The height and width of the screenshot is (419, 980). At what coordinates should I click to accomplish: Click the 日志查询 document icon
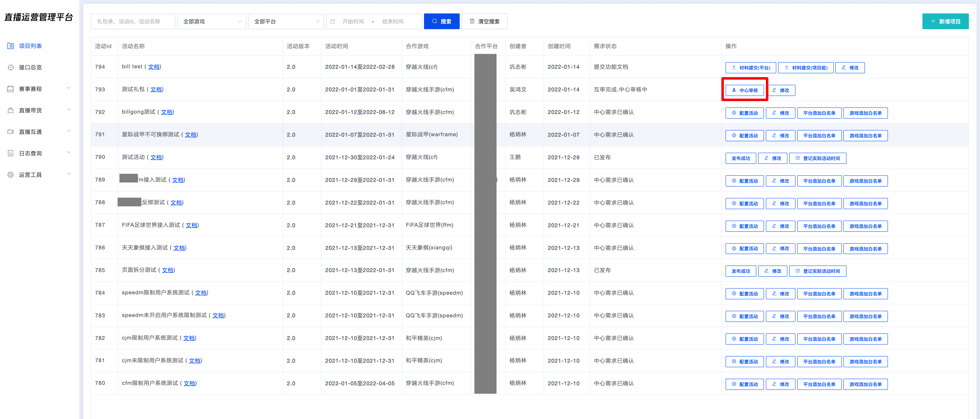(x=11, y=153)
